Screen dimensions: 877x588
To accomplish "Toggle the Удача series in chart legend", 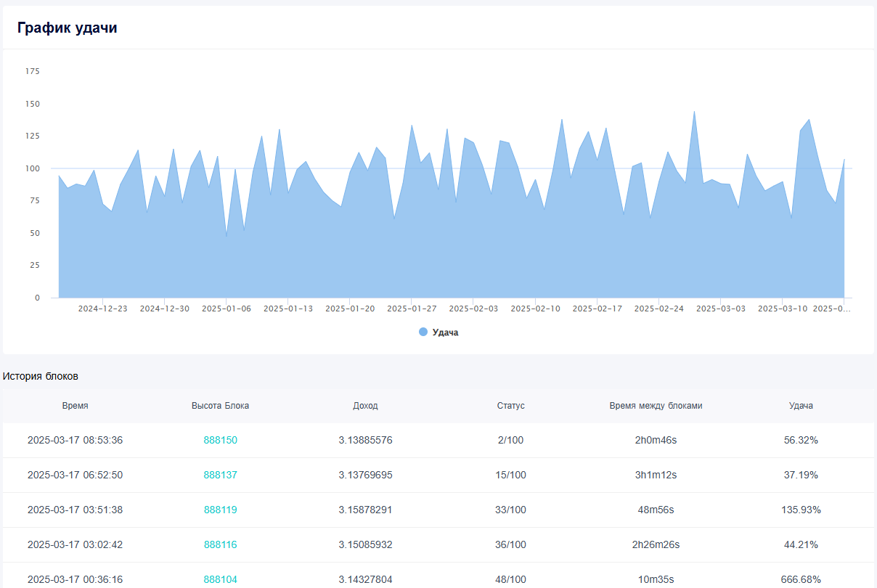I will (445, 332).
